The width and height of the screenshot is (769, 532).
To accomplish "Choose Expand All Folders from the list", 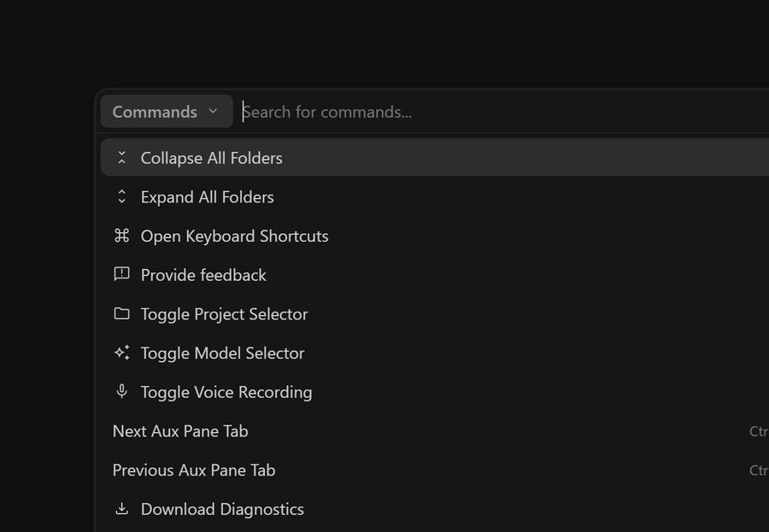I will [x=435, y=196].
